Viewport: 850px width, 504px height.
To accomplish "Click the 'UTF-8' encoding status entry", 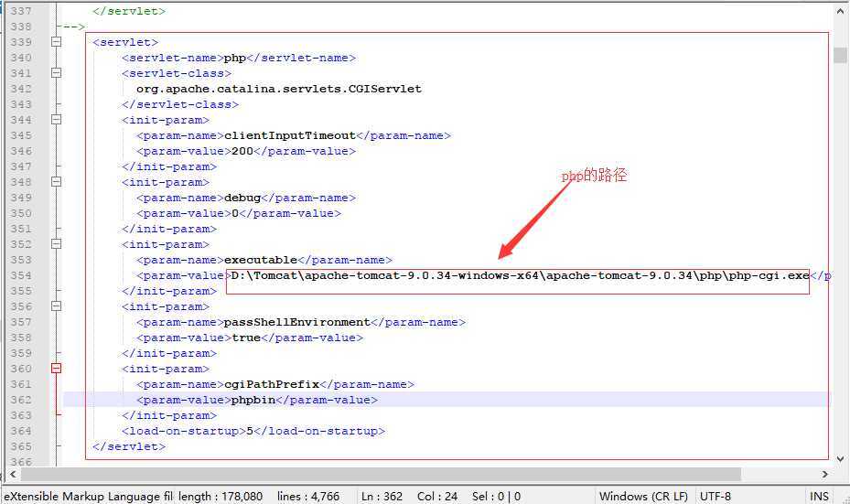I will click(715, 496).
